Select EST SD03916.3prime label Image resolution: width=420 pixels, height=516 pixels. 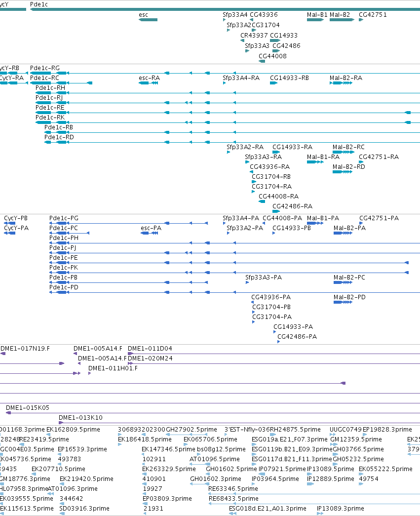[x=84, y=509]
